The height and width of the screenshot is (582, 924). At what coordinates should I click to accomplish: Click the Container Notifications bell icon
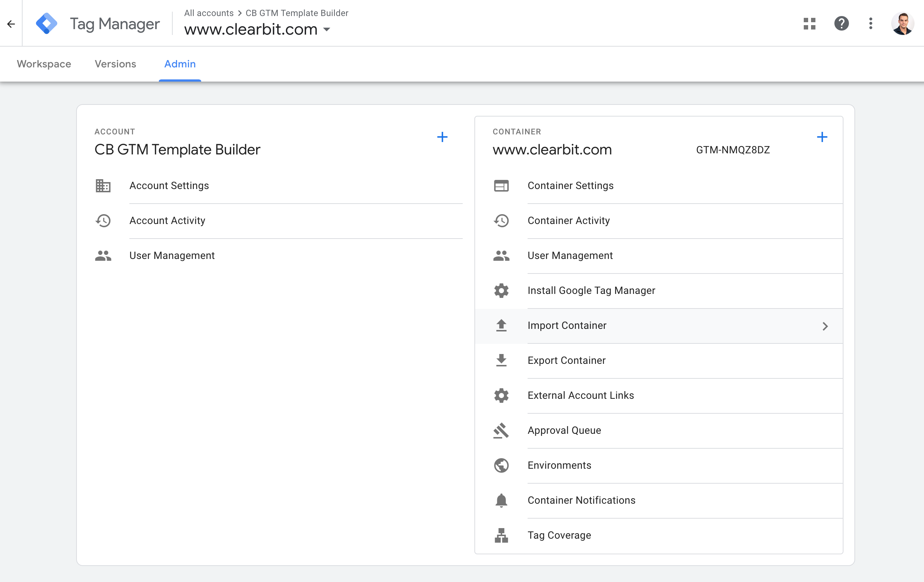[501, 500]
